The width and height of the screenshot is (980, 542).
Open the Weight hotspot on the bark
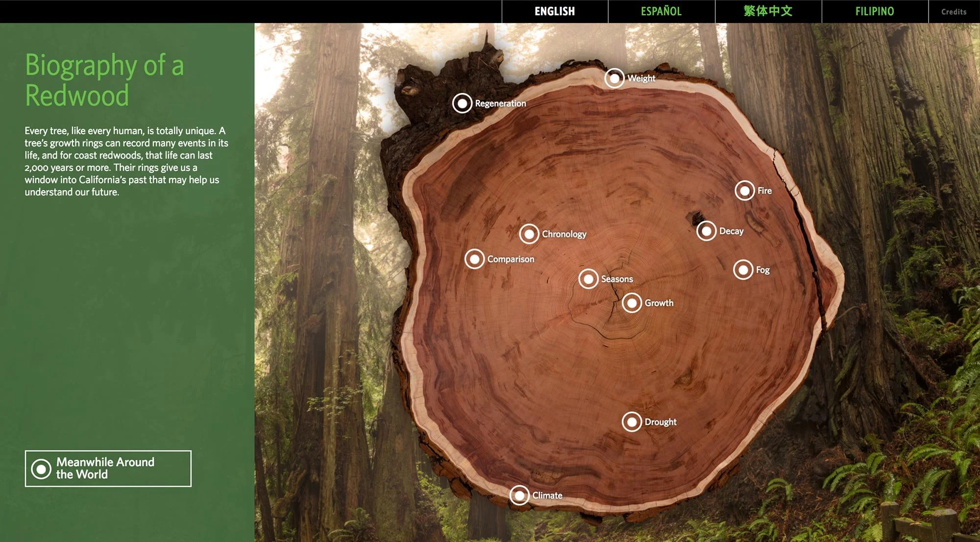[614, 78]
